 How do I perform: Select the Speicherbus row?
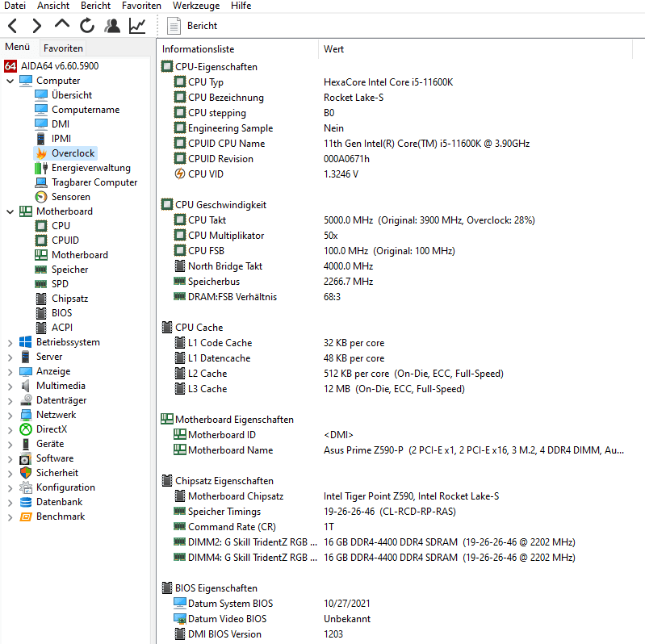pyautogui.click(x=395, y=282)
